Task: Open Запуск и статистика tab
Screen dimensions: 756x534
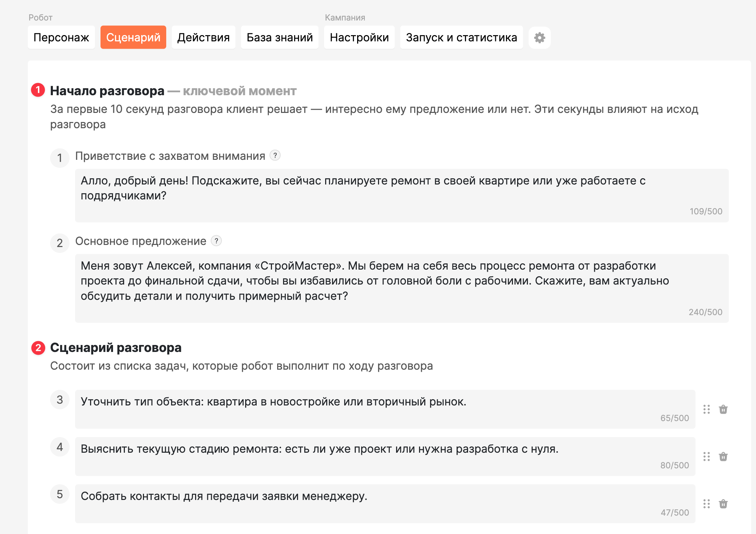Action: 461,38
